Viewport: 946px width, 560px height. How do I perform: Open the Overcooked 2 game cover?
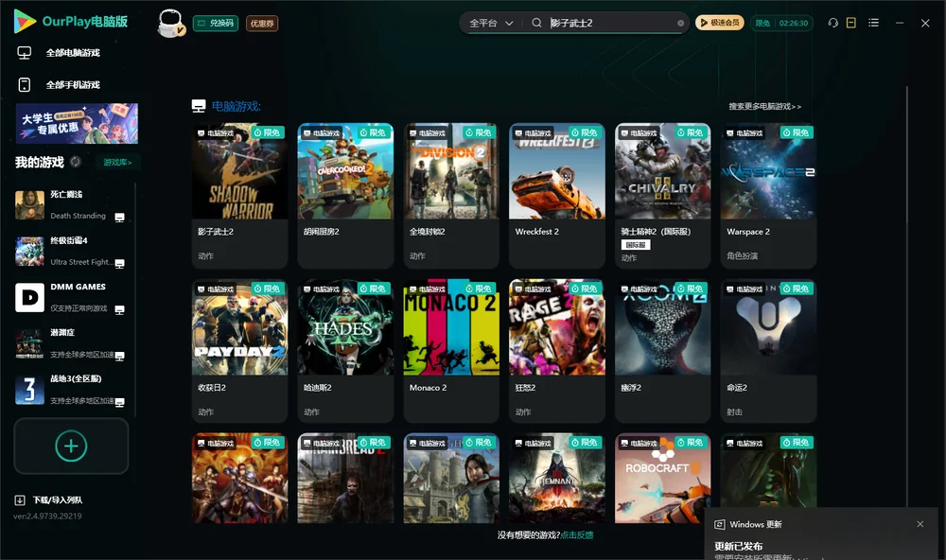click(x=345, y=171)
